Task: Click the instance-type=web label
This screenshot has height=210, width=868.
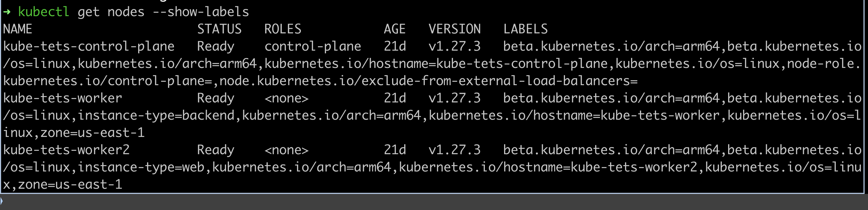Action: (141, 167)
